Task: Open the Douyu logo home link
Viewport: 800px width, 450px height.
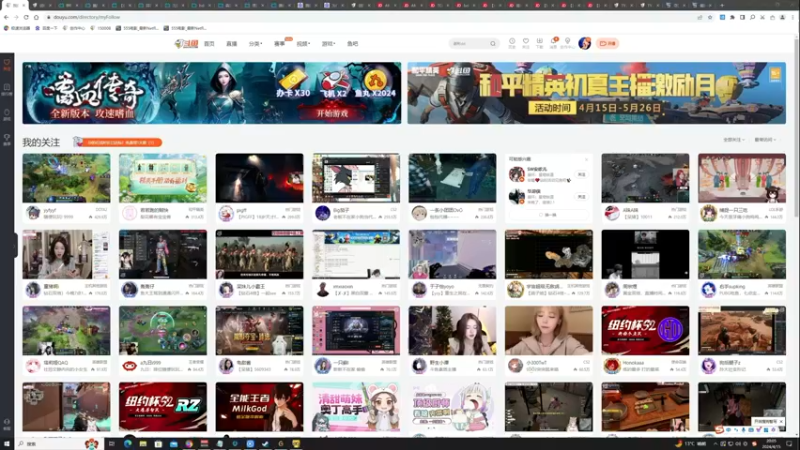Action: tap(186, 44)
